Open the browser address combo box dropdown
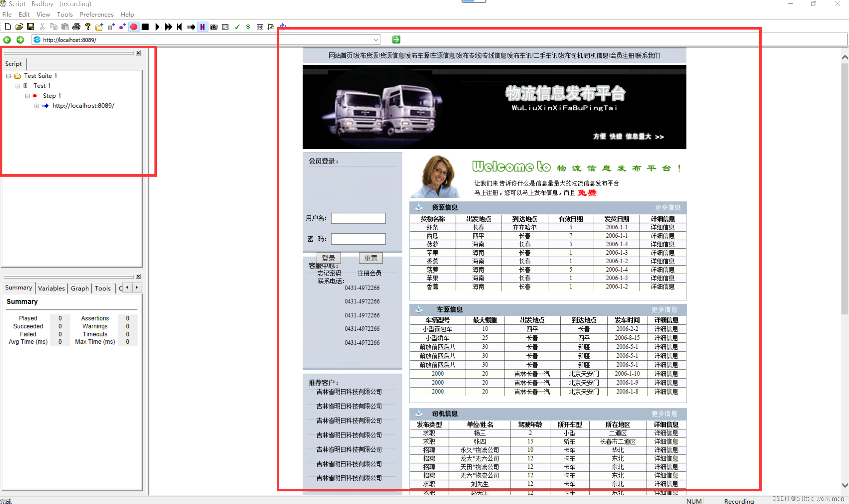The height and width of the screenshot is (504, 849). [x=376, y=40]
